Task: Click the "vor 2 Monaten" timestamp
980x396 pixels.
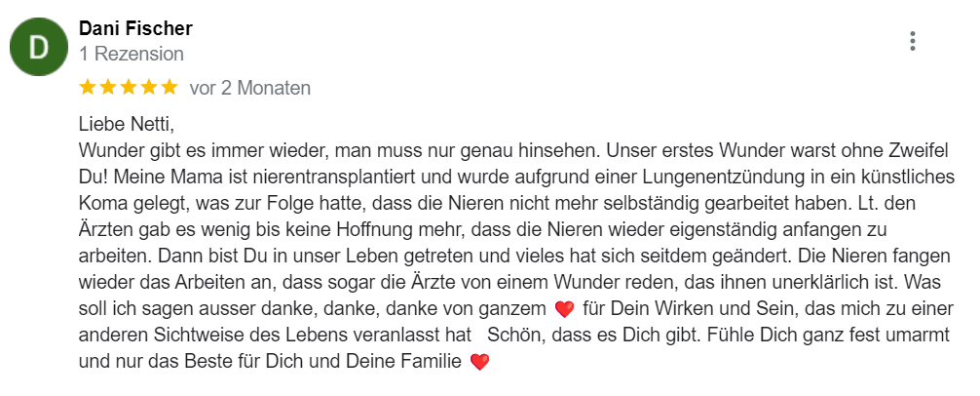Action: [x=250, y=88]
